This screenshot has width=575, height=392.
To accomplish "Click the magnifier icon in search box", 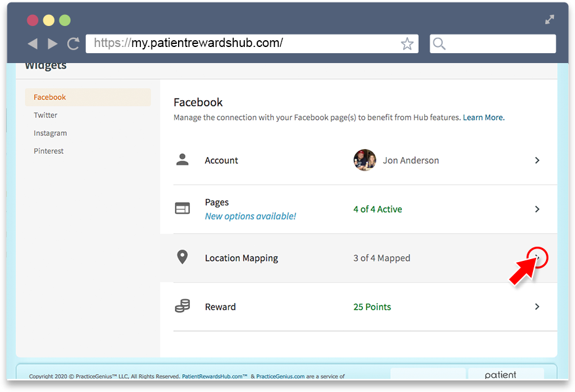I will pyautogui.click(x=439, y=44).
